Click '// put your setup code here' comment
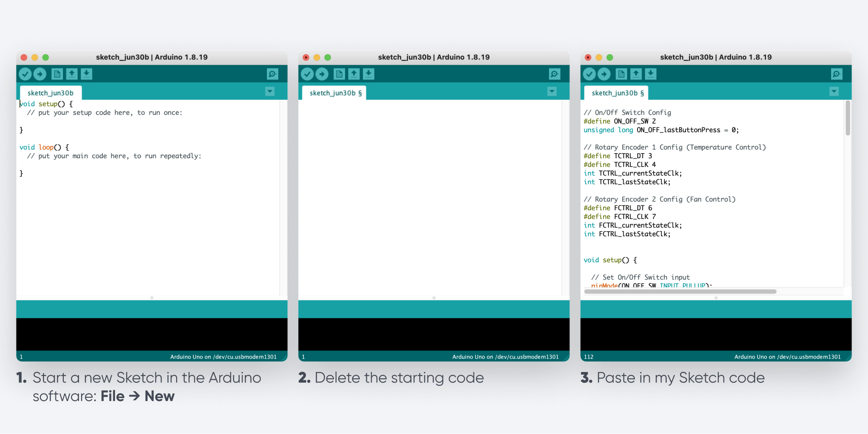 105,113
